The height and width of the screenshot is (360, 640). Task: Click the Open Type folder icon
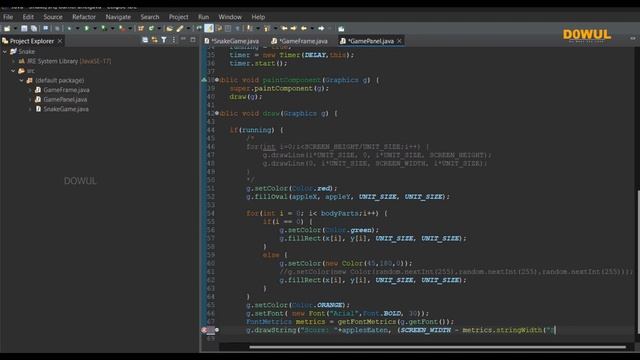169,28
